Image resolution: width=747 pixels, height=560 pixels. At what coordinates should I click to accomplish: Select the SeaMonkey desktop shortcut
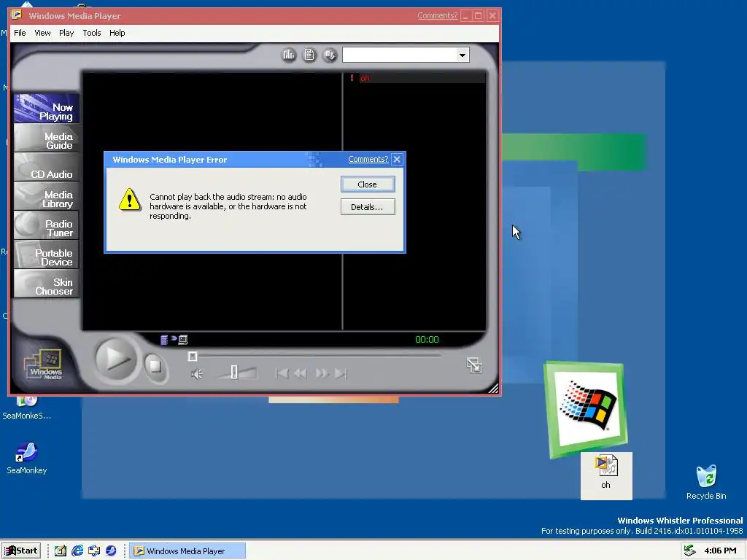[27, 458]
